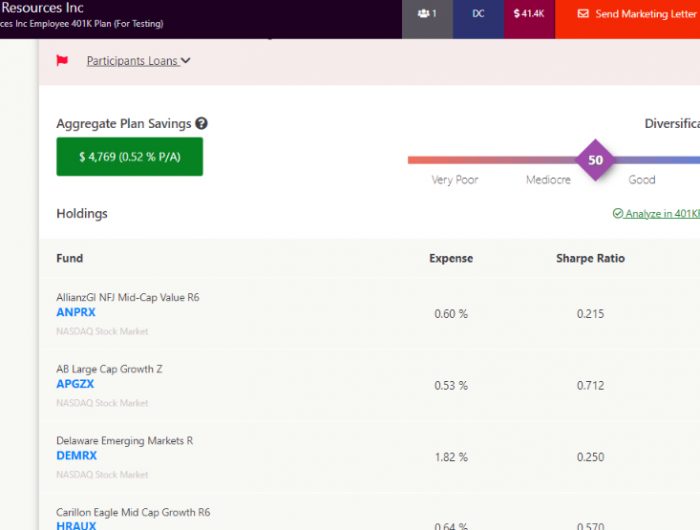Click the check-circle icon beside Analyze link
This screenshot has height=530, width=700.
coord(617,214)
